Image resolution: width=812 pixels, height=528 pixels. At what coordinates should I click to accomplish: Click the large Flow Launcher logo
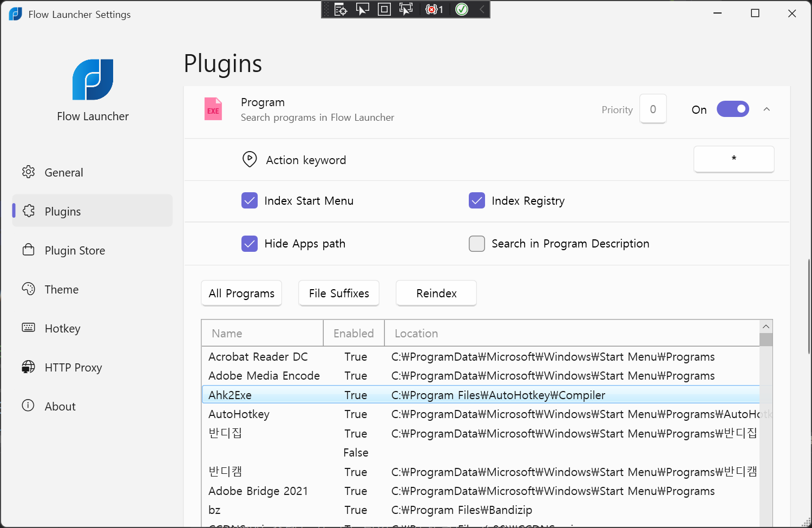coord(93,80)
